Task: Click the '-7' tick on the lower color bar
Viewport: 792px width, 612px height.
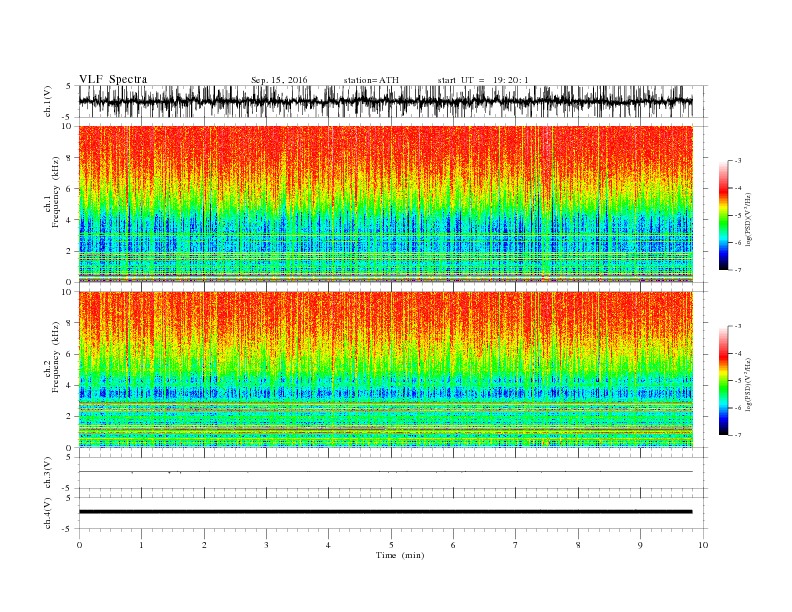Action: coord(737,435)
